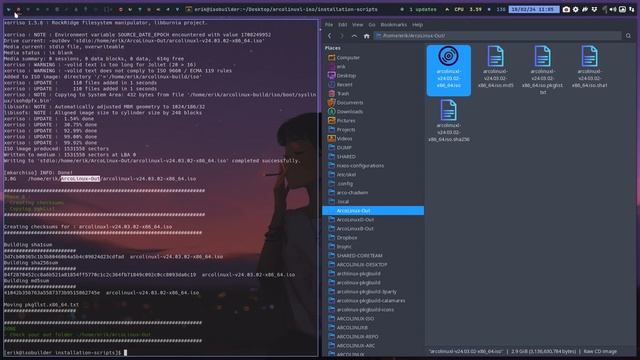The height and width of the screenshot is (360, 640).
Task: Click the CPU load indicator in top bar
Action: pos(468,9)
